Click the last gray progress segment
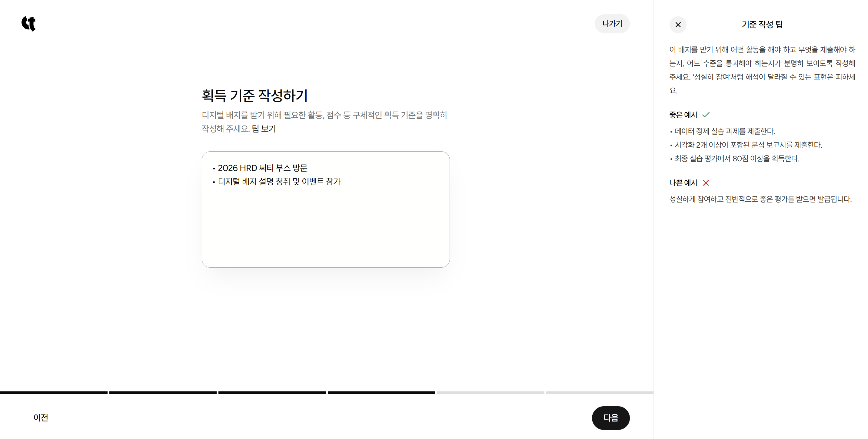The image size is (868, 439). [600, 393]
